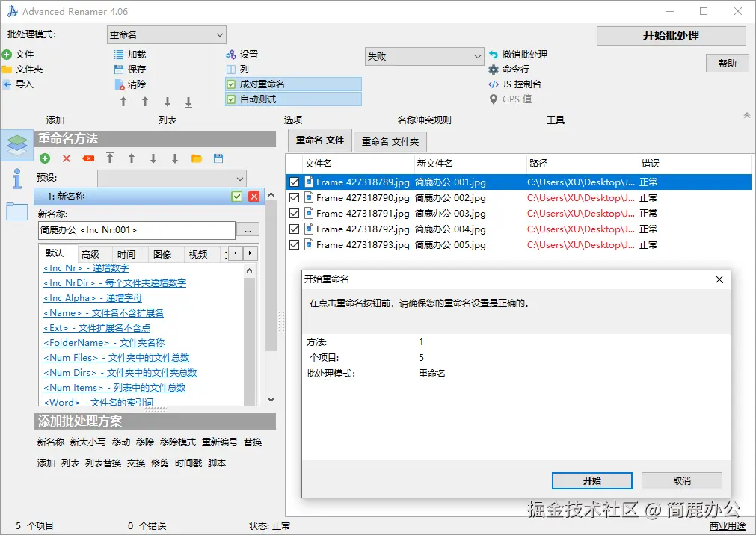
Task: Click 撤销批处理 undo batch icon
Action: click(x=494, y=55)
